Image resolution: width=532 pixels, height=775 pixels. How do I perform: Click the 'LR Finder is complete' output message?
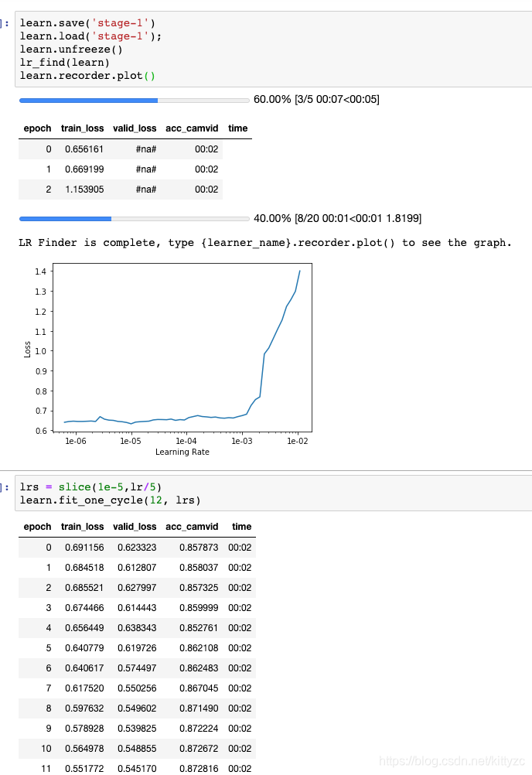tap(264, 243)
